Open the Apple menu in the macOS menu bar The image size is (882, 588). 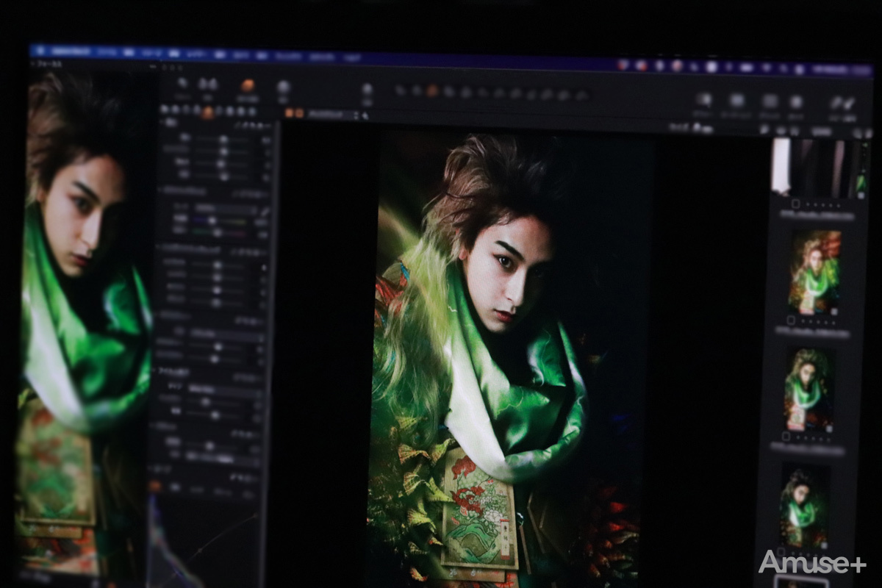(39, 51)
